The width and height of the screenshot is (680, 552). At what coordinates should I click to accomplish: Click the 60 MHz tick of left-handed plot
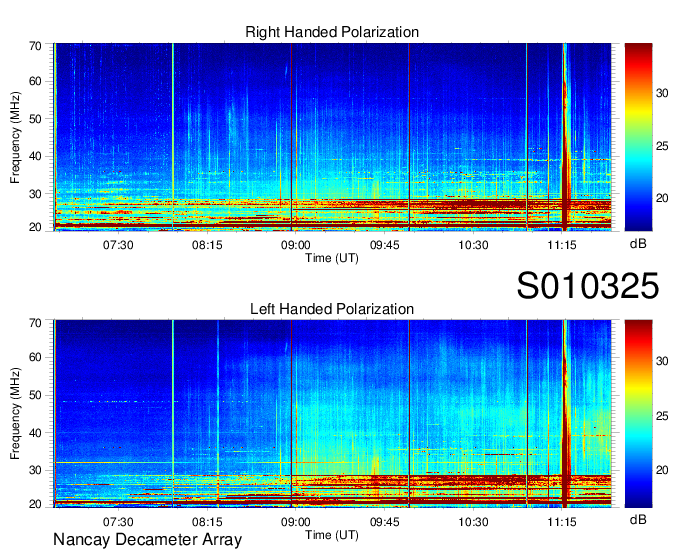click(35, 358)
